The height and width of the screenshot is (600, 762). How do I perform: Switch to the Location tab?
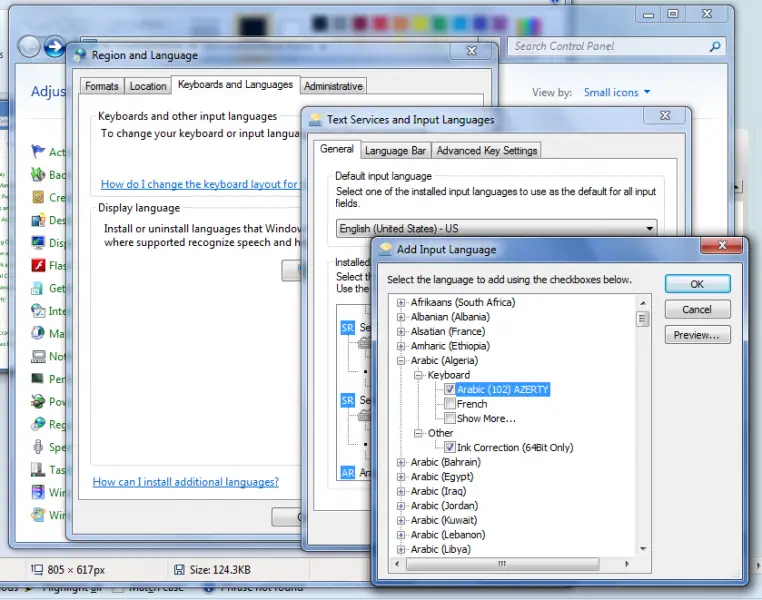click(x=148, y=86)
